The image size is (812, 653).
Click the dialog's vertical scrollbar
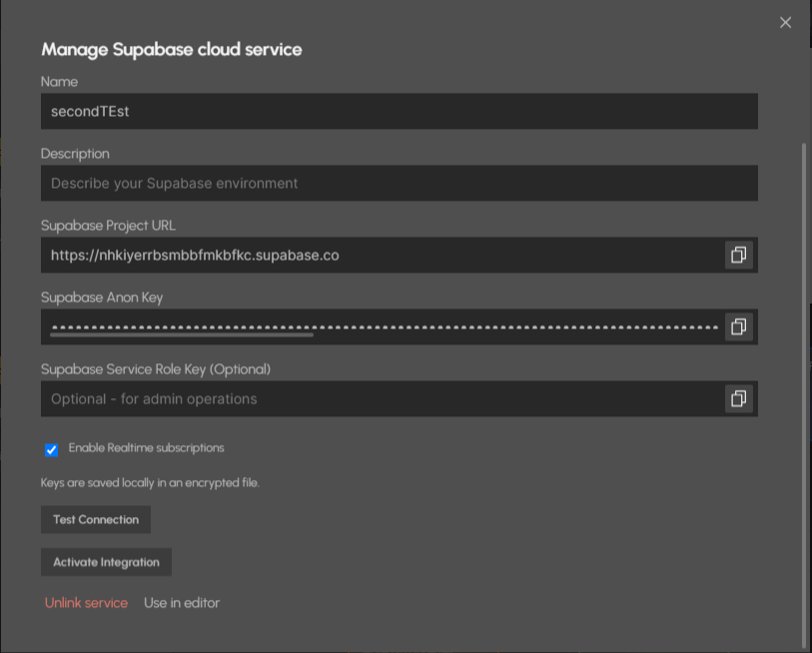pyautogui.click(x=804, y=393)
